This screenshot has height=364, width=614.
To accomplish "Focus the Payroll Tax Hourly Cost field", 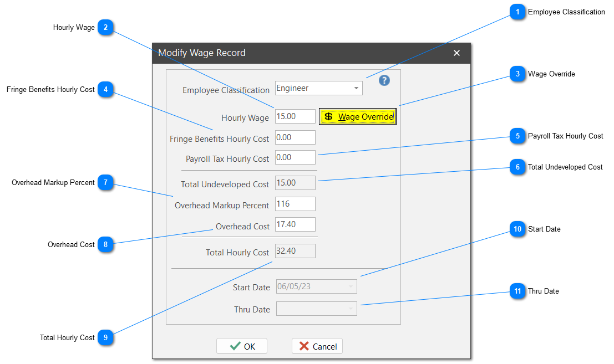I will (x=295, y=157).
